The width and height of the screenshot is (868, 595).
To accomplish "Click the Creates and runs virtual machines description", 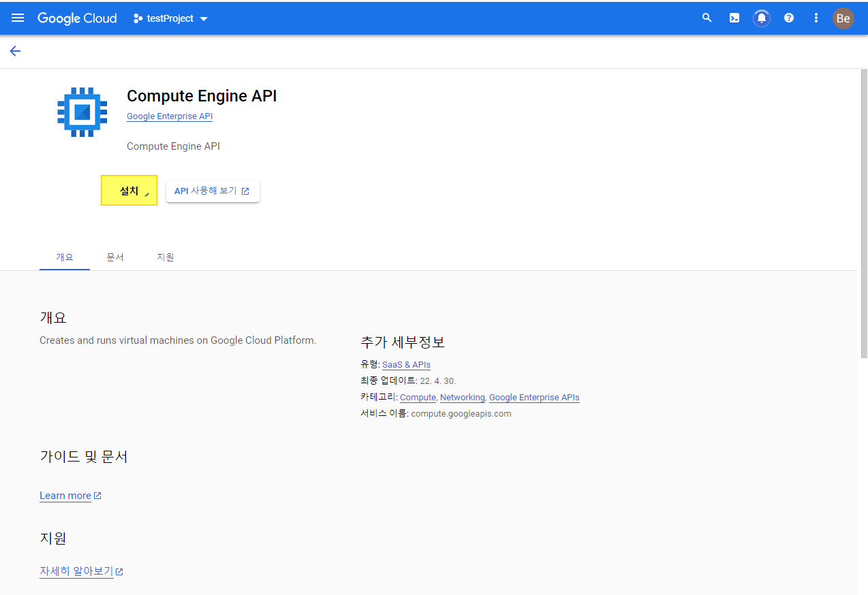I will tap(178, 340).
